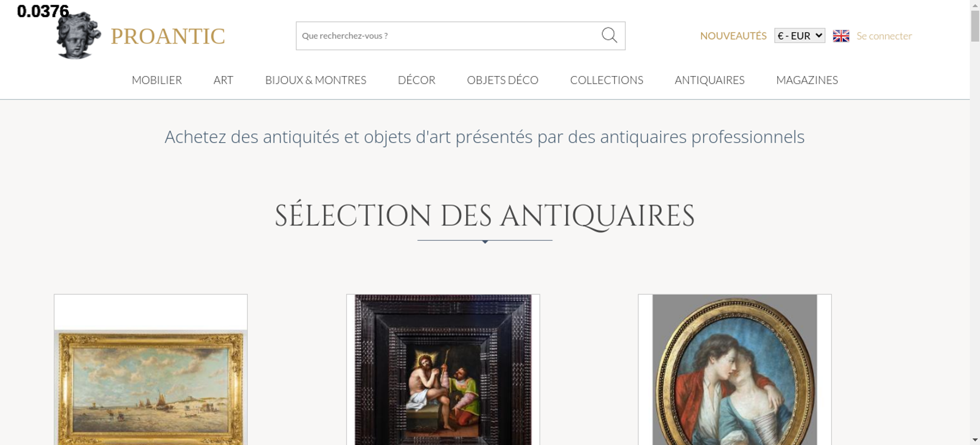Open the Bijoux & Montres menu

click(x=316, y=80)
